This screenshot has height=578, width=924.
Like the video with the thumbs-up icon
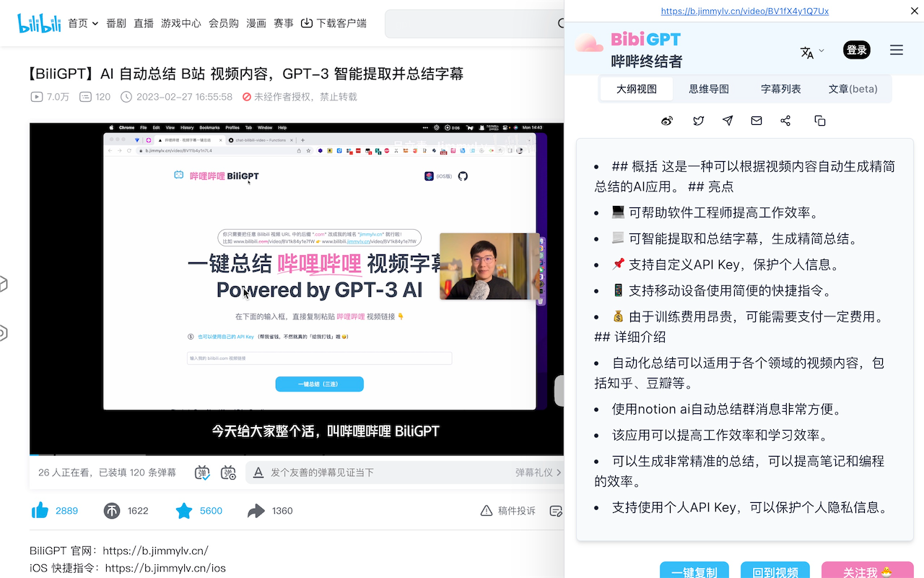[x=40, y=510]
